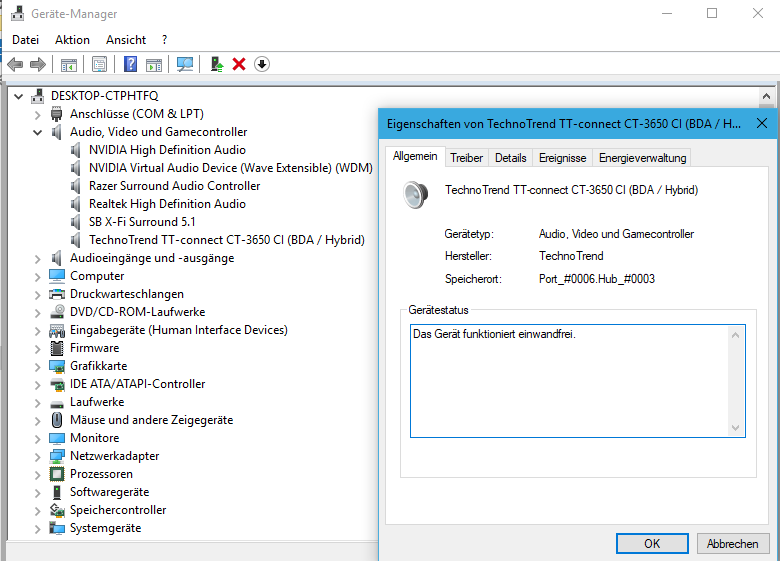Click the Prozessoren processor icon
Viewport: 780px width, 561px height.
click(57, 474)
